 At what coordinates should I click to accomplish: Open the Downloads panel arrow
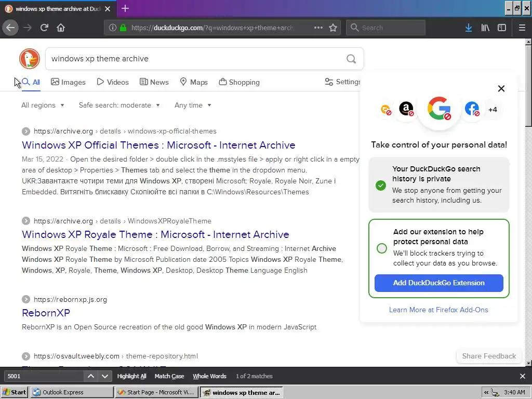tap(469, 28)
